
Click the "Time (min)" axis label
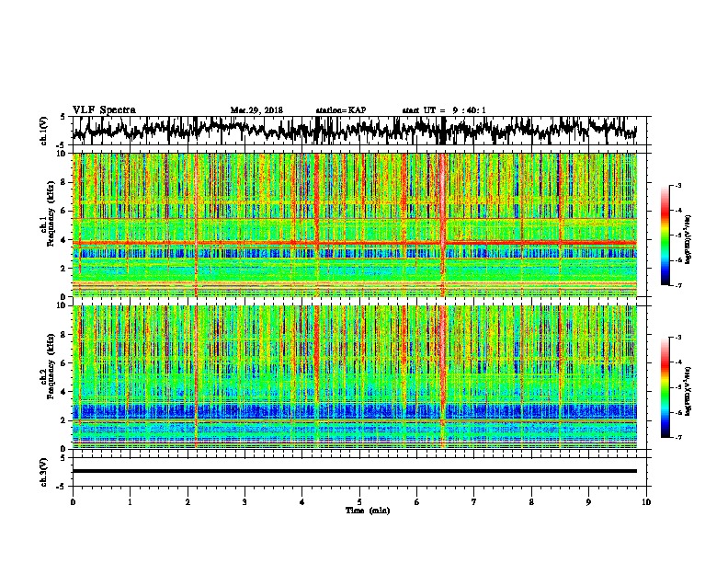(x=368, y=511)
